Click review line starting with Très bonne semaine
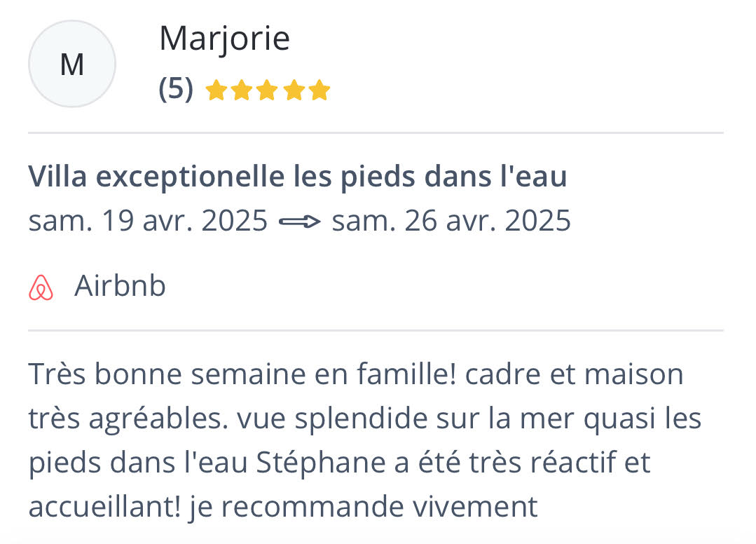756x544 pixels. click(356, 374)
